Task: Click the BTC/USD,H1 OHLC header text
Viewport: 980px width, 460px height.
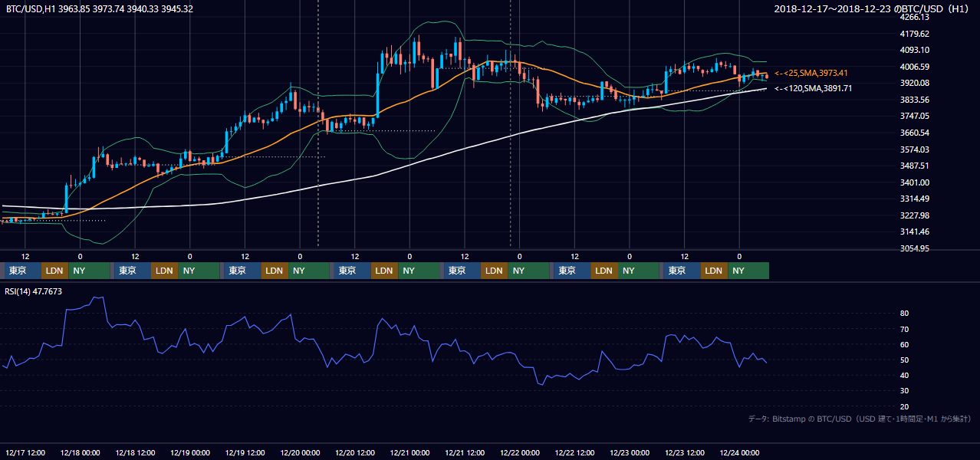Action: point(100,9)
